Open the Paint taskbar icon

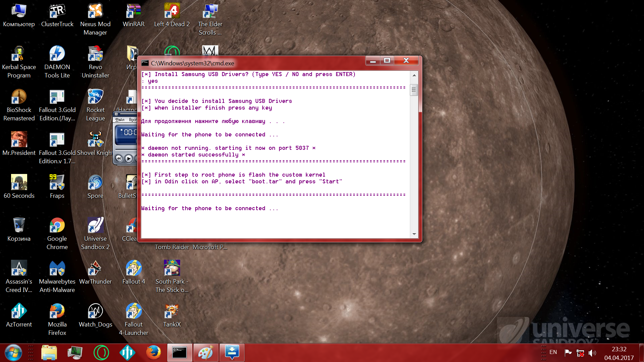(x=206, y=353)
